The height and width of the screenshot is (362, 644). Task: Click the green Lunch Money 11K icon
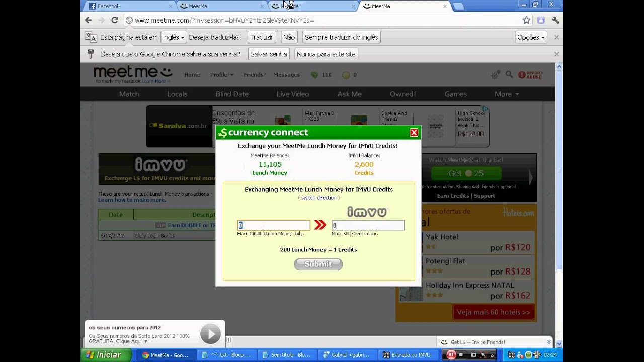tap(314, 75)
